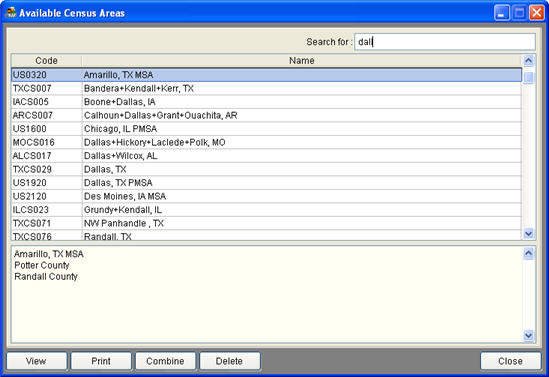The width and height of the screenshot is (549, 377).
Task: Sort by the Code column header
Action: click(x=47, y=61)
